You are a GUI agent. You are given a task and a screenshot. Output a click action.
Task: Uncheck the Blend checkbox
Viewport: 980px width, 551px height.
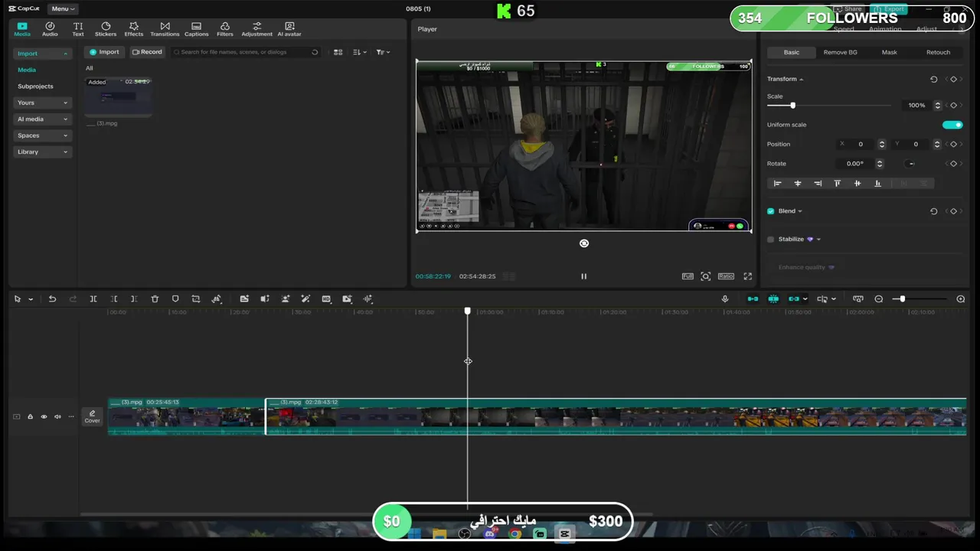click(x=771, y=211)
